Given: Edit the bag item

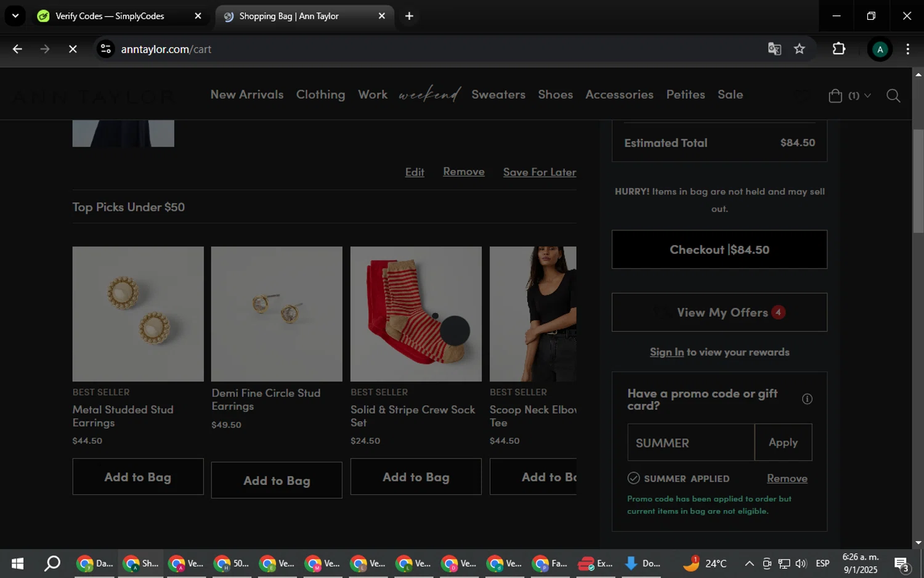Looking at the screenshot, I should (415, 172).
